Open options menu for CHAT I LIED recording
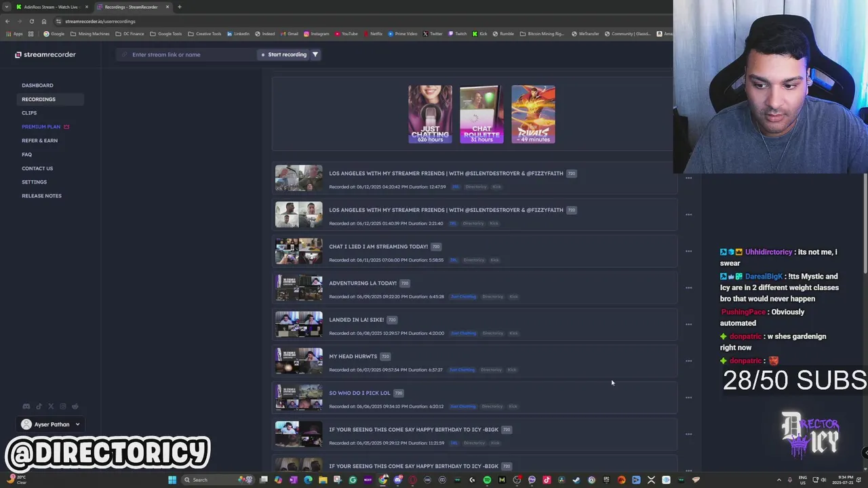 click(x=688, y=251)
